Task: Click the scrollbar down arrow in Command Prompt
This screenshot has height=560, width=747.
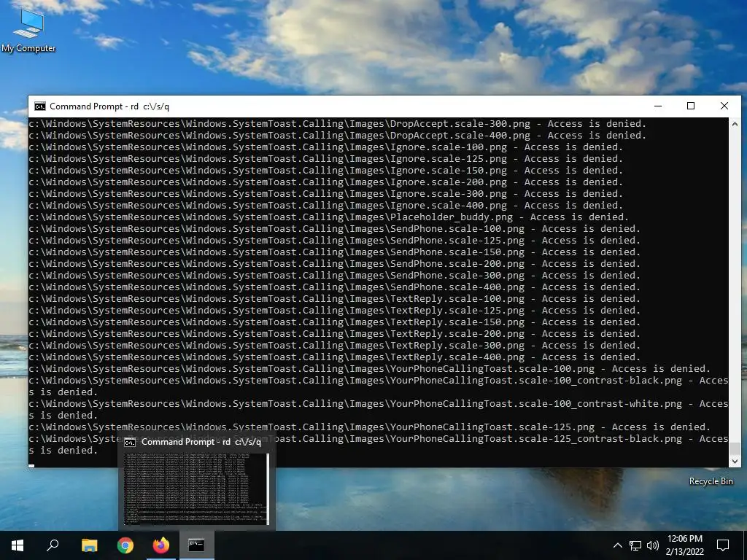Action: tap(735, 461)
